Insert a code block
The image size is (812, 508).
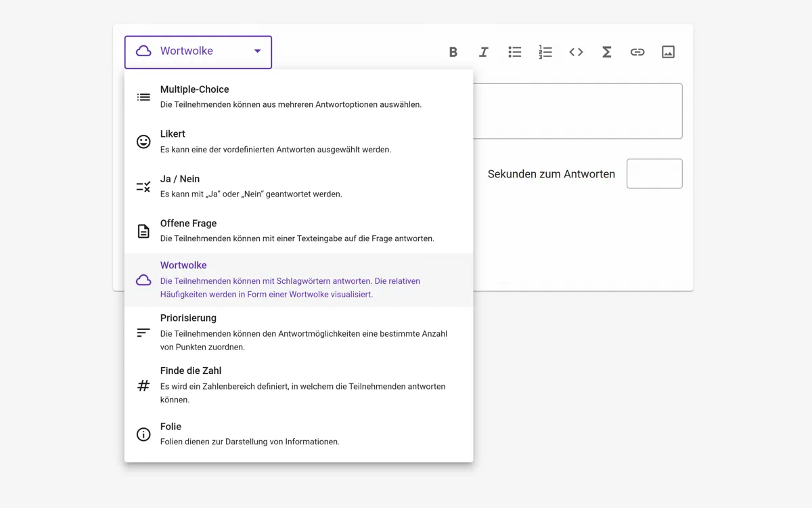coord(576,52)
